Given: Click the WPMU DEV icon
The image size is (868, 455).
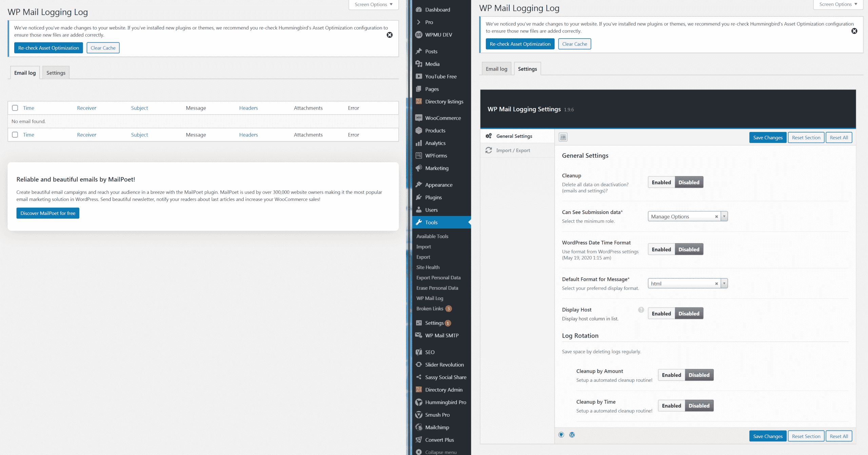Looking at the screenshot, I should 419,35.
